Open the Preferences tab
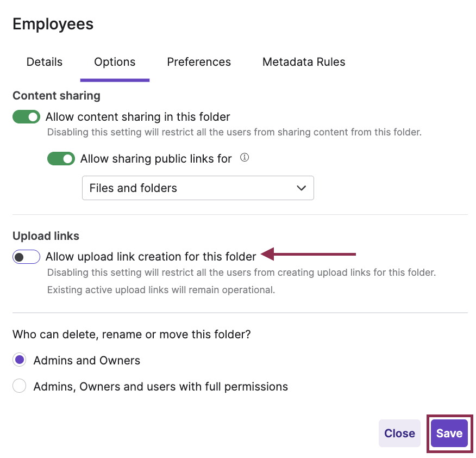Viewport: 476px width, 458px height. coord(199,62)
